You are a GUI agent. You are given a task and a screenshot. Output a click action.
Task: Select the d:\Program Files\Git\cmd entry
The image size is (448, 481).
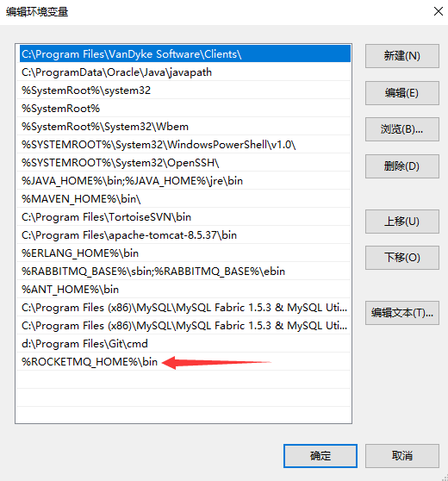click(x=184, y=344)
